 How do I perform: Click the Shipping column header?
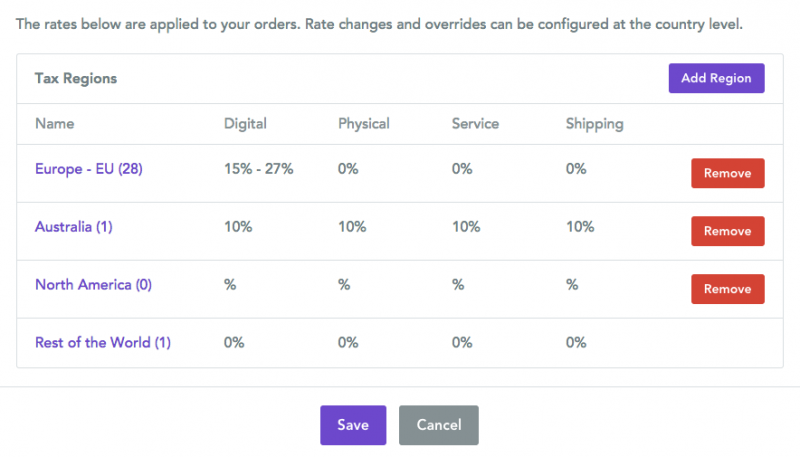pyautogui.click(x=594, y=124)
